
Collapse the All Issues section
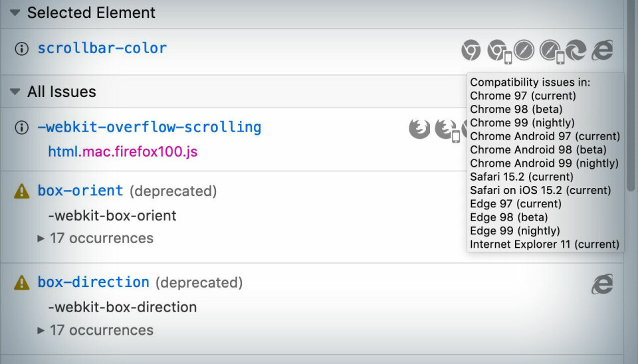15,92
